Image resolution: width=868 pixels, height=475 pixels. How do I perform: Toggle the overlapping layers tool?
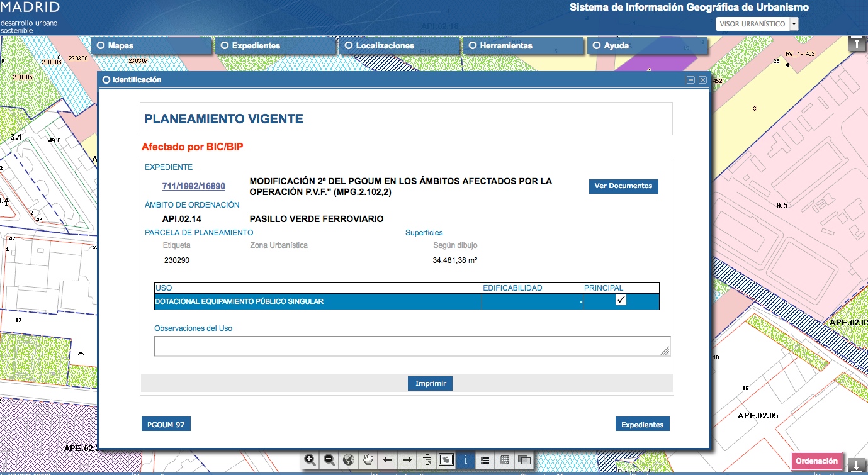[524, 460]
